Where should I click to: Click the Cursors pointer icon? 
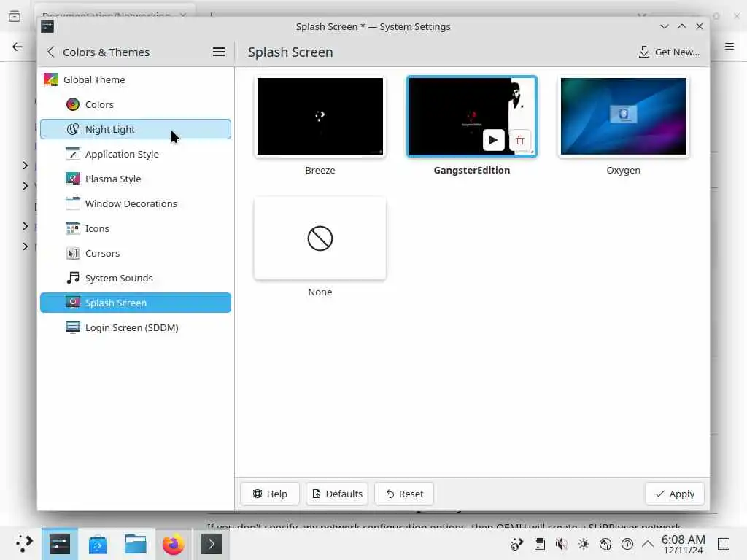coord(73,253)
